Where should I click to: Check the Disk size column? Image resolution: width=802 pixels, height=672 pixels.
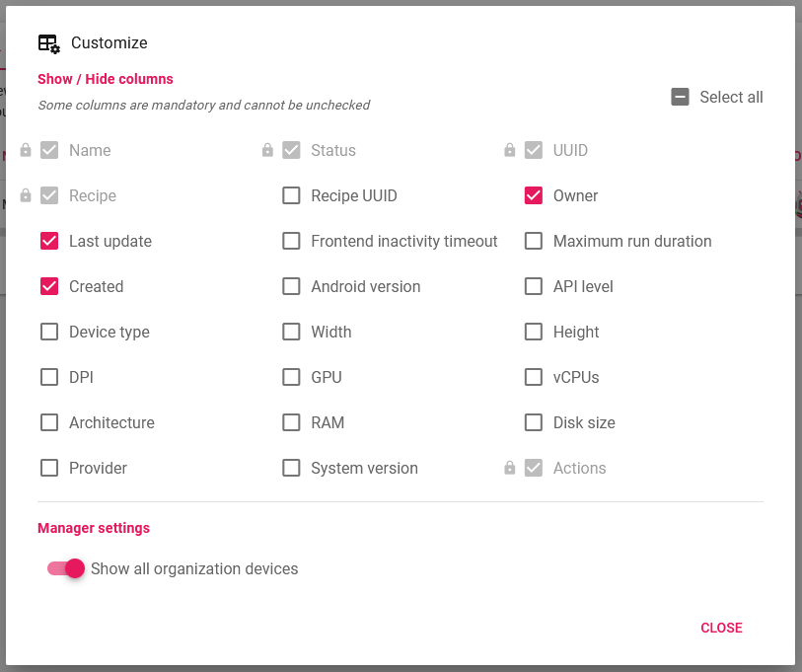click(534, 422)
